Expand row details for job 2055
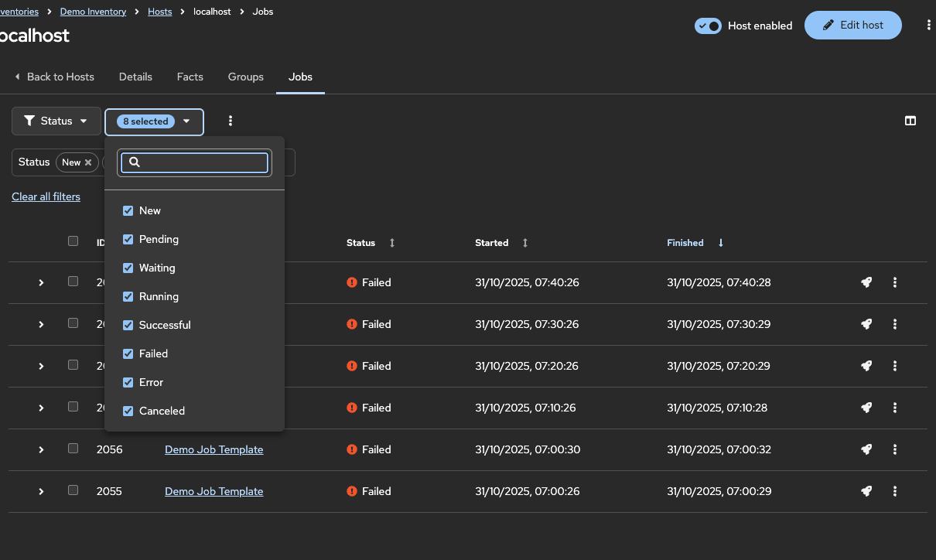 [x=41, y=491]
